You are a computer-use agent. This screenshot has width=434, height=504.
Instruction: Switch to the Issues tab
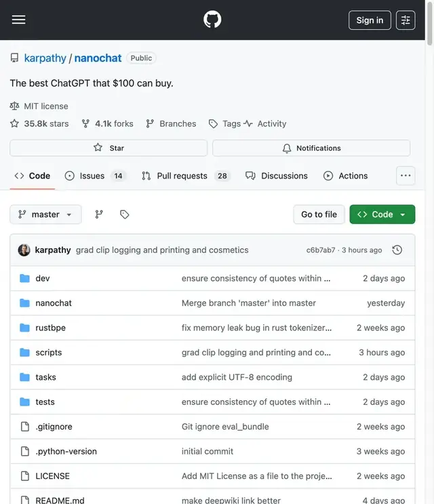pyautogui.click(x=96, y=176)
